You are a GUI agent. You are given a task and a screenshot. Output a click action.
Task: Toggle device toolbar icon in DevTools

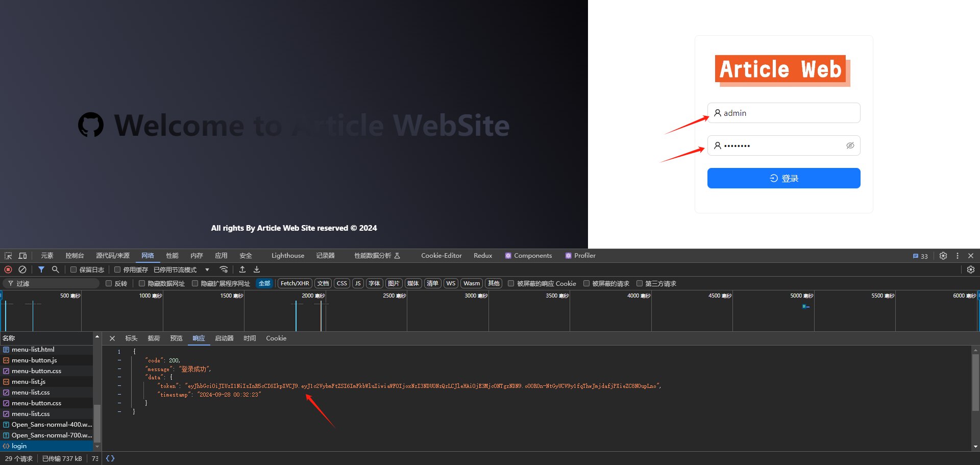tap(22, 256)
